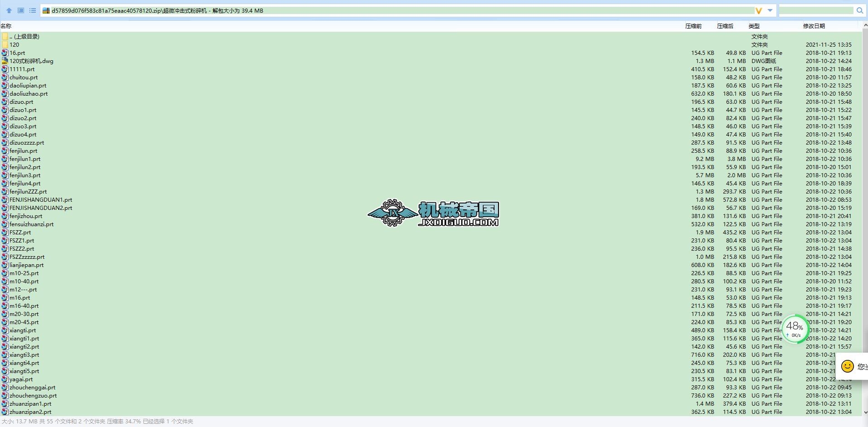Select the file name zhuanzipan2.prt

pos(30,412)
